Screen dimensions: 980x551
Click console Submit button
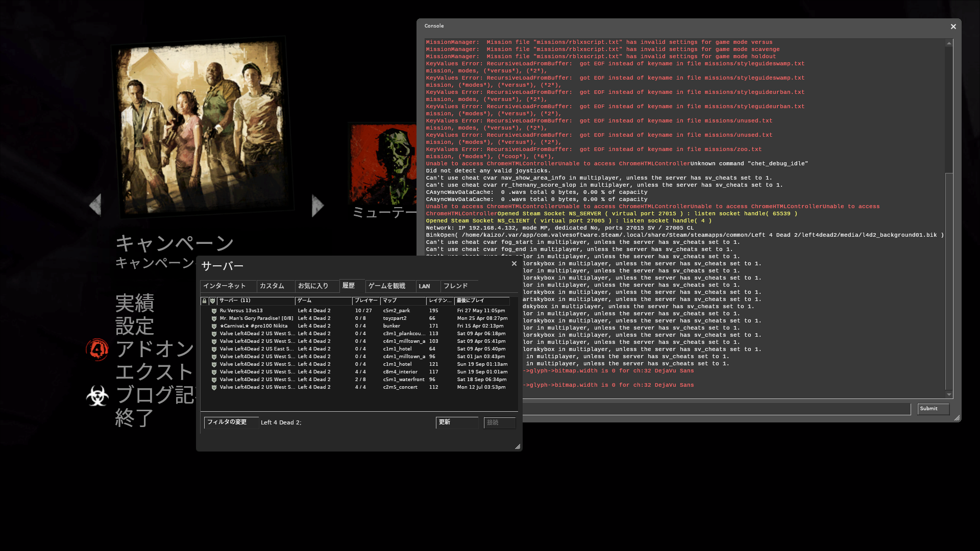tap(933, 409)
